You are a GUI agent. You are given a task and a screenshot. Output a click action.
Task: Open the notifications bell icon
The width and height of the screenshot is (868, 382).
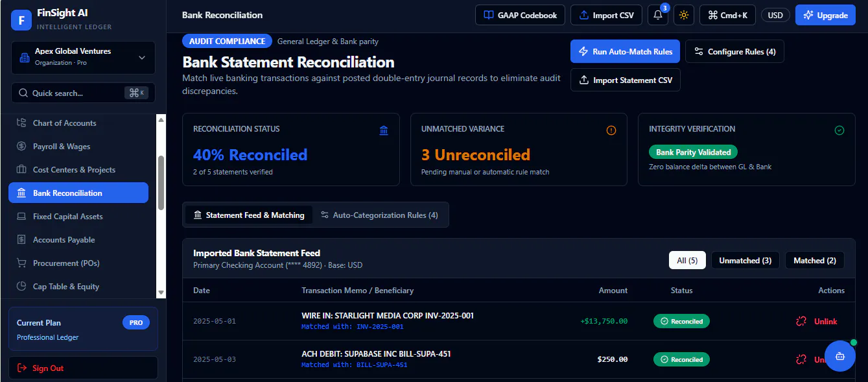658,15
